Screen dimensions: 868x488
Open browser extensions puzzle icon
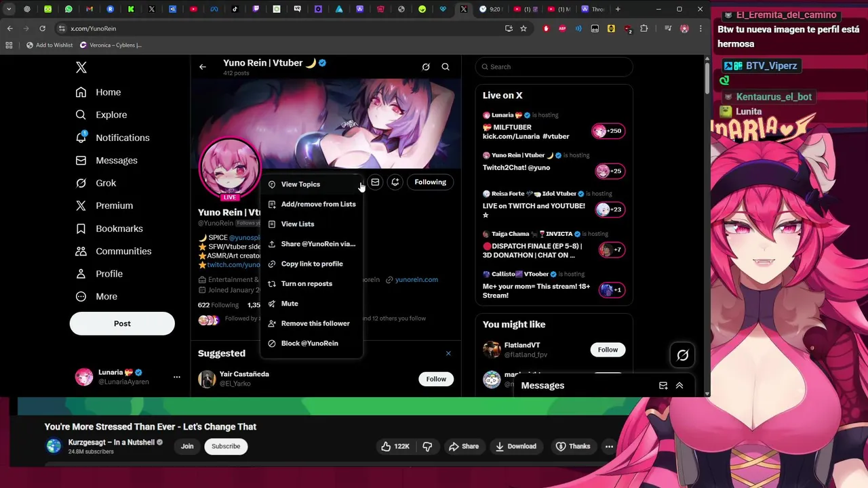(644, 28)
